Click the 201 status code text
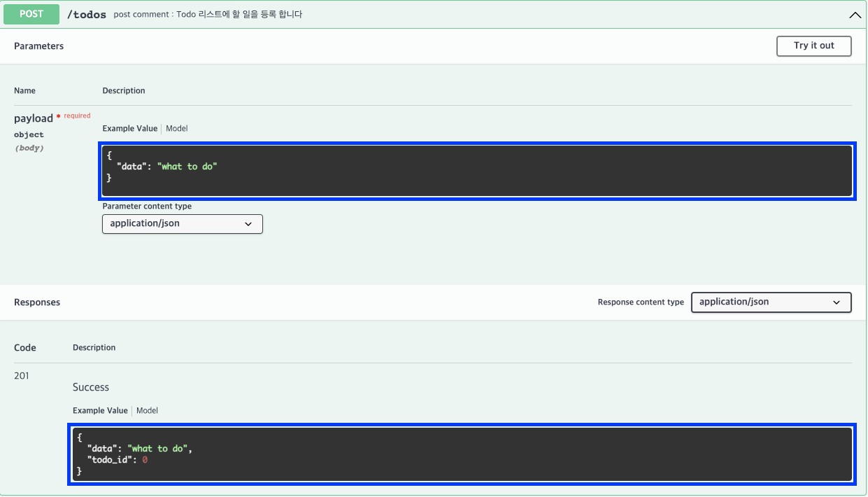This screenshot has width=868, height=497. 21,375
